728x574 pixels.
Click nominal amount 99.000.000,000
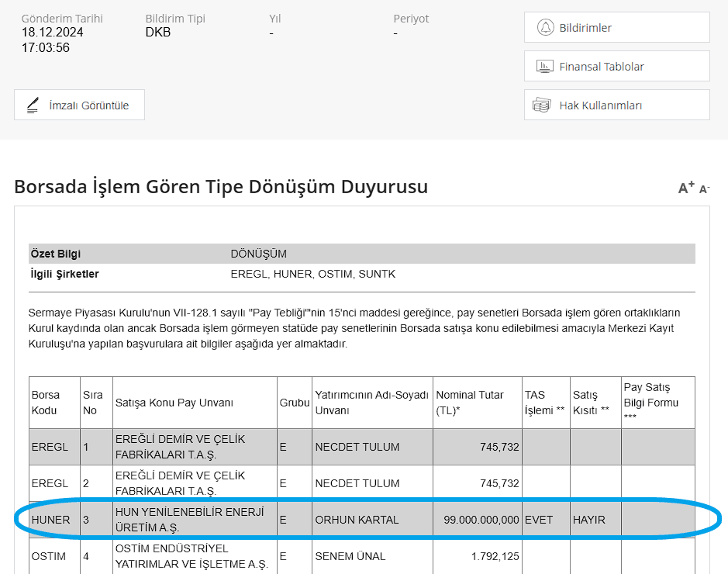pyautogui.click(x=481, y=520)
